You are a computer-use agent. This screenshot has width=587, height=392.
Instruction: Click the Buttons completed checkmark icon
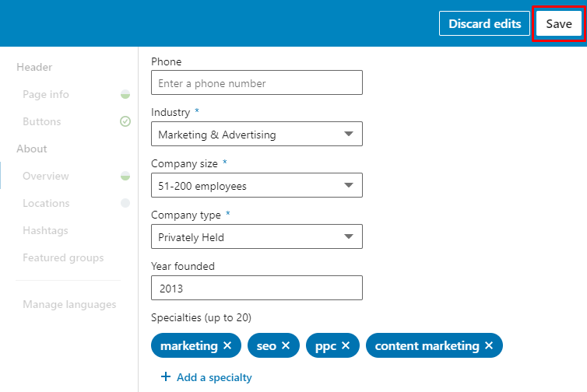click(x=125, y=121)
